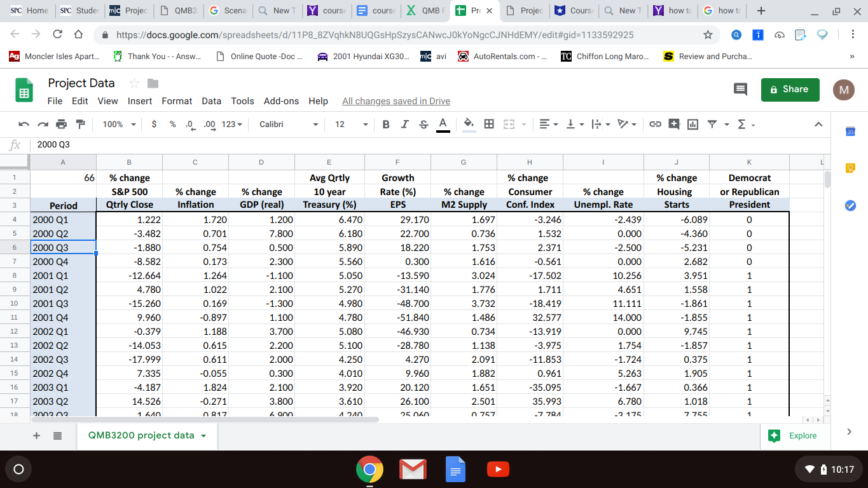Hide the menus with the arrow
The height and width of the screenshot is (488, 868).
point(818,125)
